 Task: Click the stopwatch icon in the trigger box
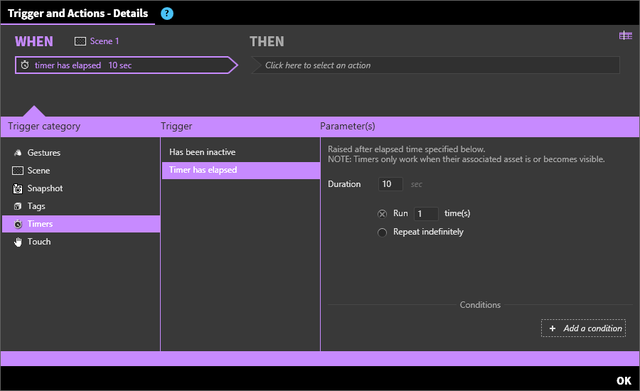(x=25, y=65)
